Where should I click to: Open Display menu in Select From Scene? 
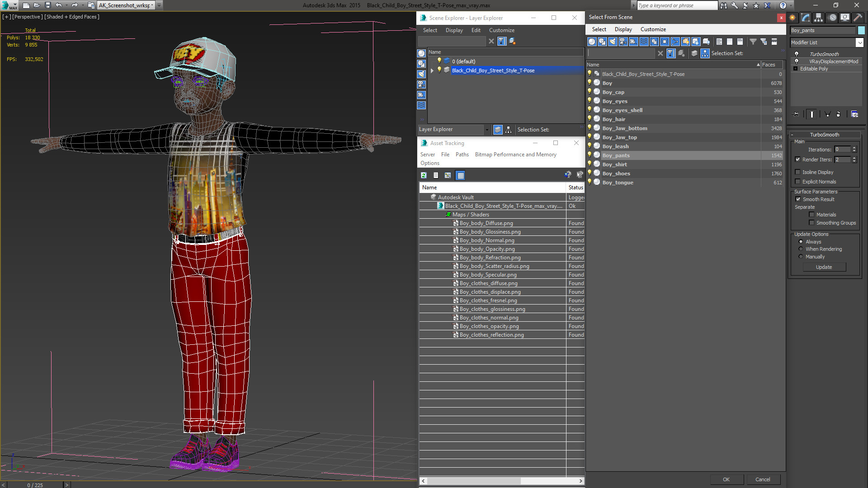pos(623,29)
